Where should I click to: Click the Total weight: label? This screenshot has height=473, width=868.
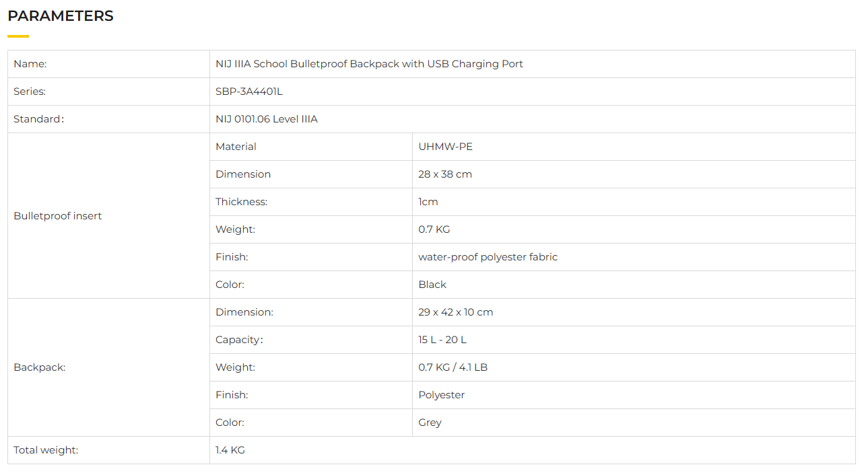click(x=46, y=450)
